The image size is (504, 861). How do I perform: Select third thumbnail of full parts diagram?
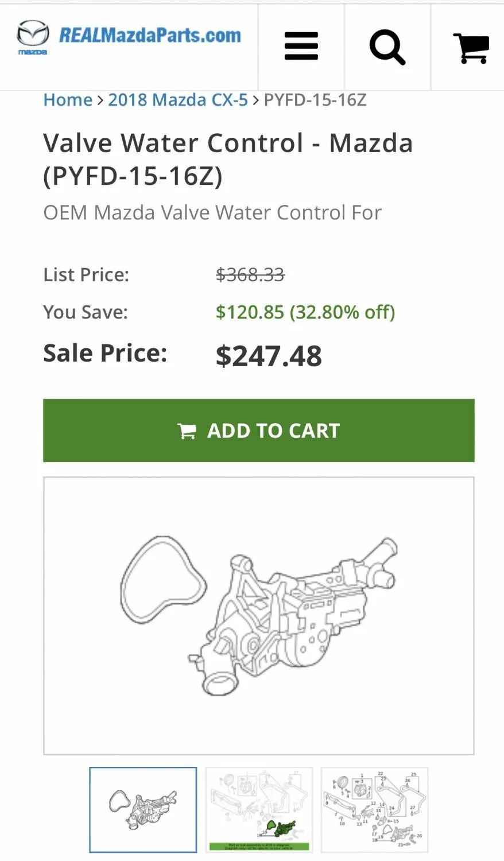click(374, 810)
